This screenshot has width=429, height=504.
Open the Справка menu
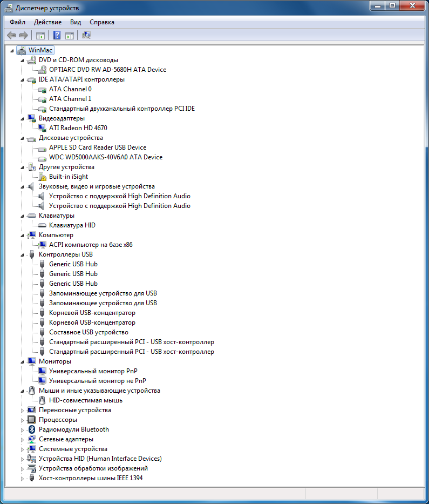coord(102,22)
